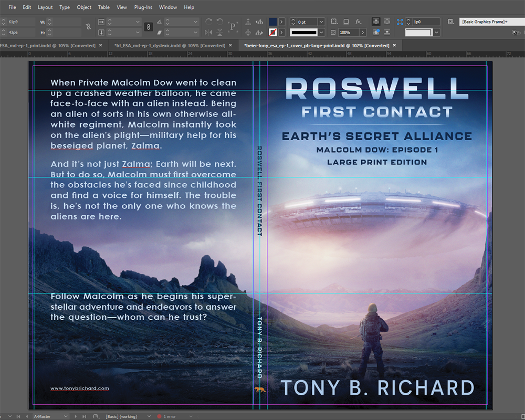Flip the selection horizontally
Screen dimensions: 525x420
click(208, 33)
